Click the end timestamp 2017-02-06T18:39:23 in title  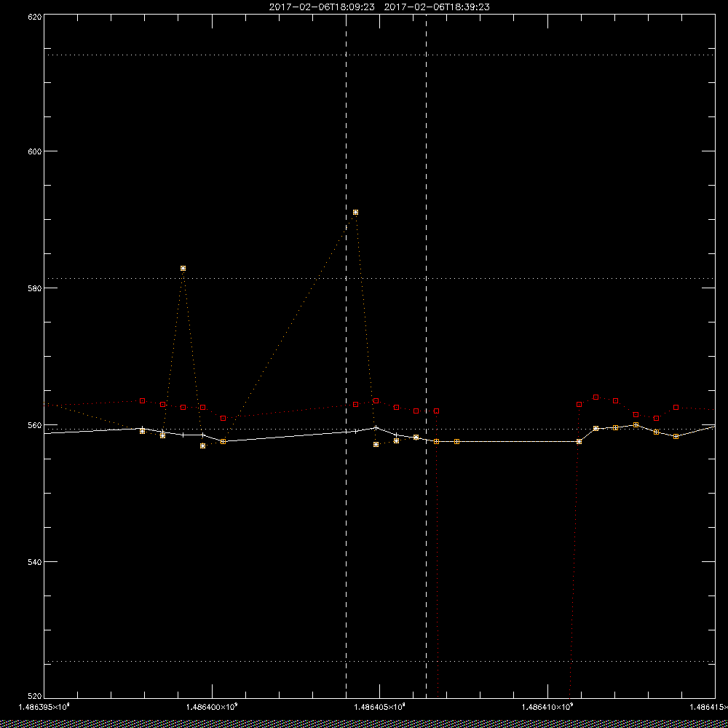437,7
